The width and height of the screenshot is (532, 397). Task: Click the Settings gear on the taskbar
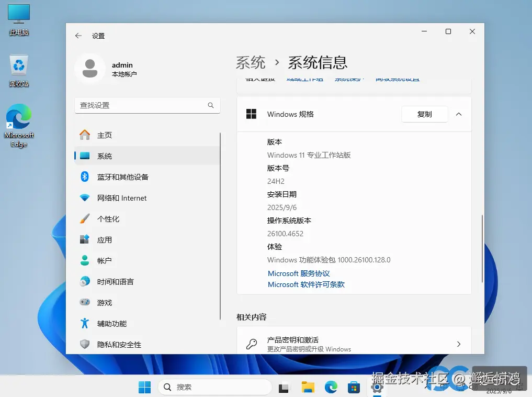[377, 388]
